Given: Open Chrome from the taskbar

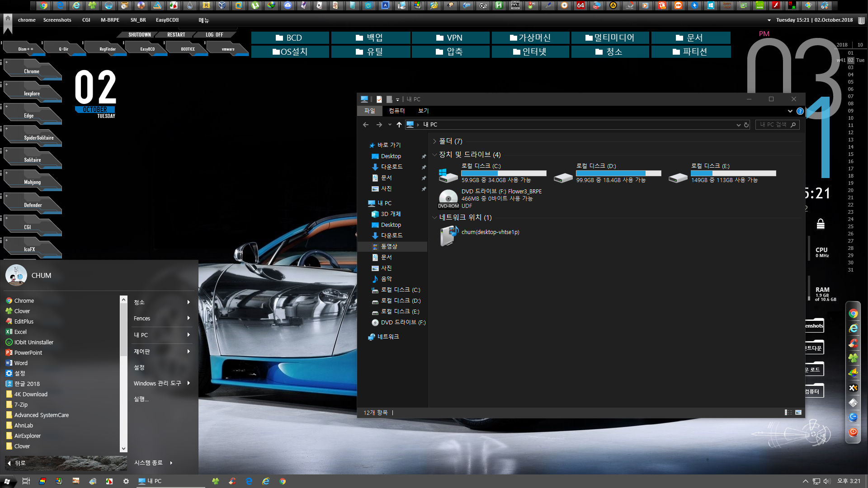Looking at the screenshot, I should tap(283, 481).
